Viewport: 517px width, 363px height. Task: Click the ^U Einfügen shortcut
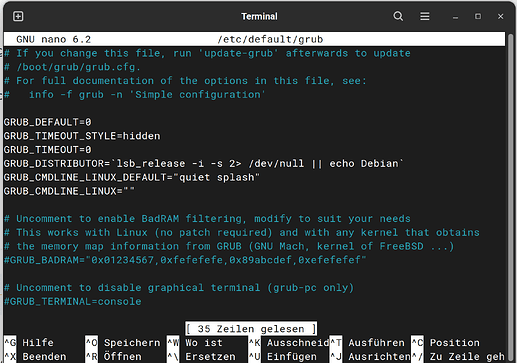coord(283,356)
